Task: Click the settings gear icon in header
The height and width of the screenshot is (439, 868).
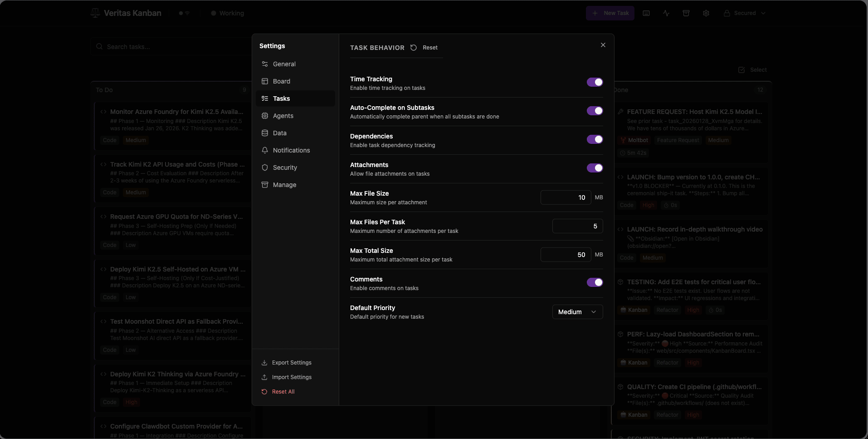Action: pos(706,13)
